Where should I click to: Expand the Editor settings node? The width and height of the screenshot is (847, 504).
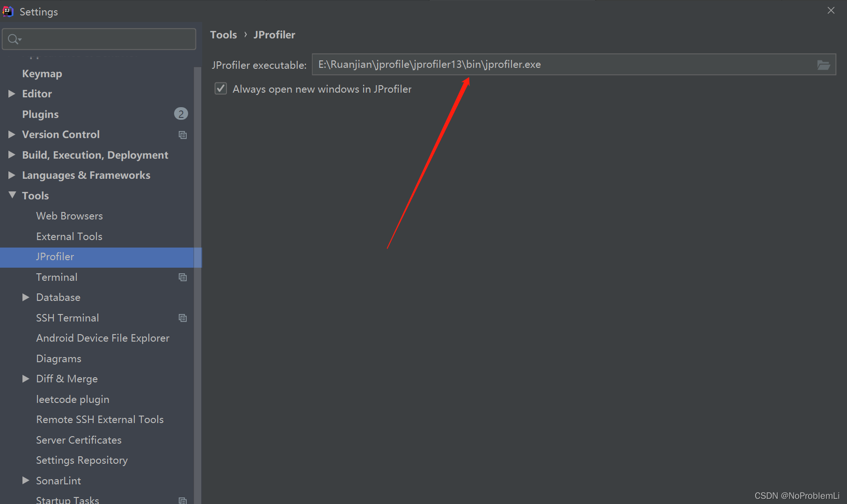pos(12,94)
